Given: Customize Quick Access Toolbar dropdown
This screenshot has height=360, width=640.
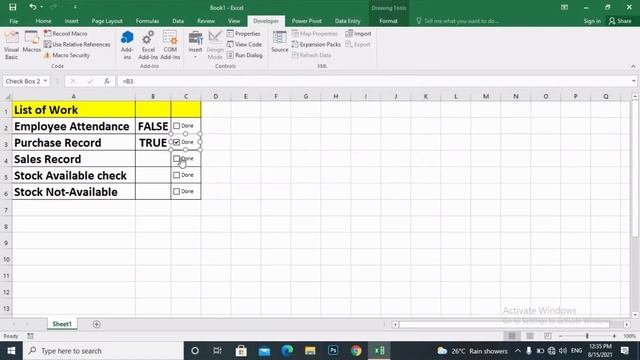Looking at the screenshot, I should pyautogui.click(x=75, y=7).
